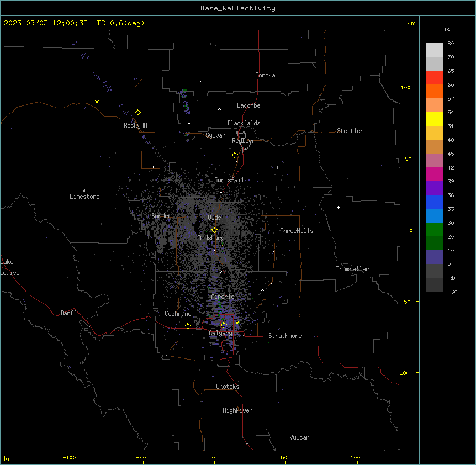Click the Limestone label
Viewport: 476px width, 465px height.
(x=84, y=197)
